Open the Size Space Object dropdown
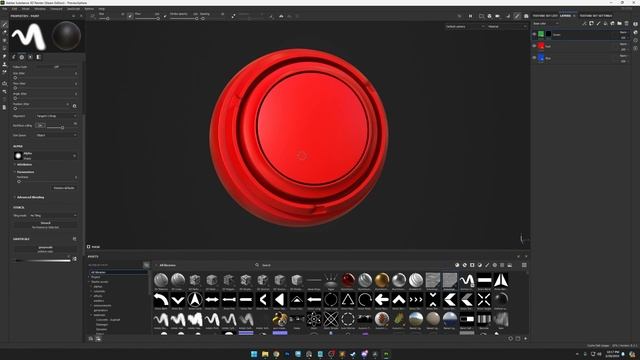The image size is (640, 360). tap(56, 135)
